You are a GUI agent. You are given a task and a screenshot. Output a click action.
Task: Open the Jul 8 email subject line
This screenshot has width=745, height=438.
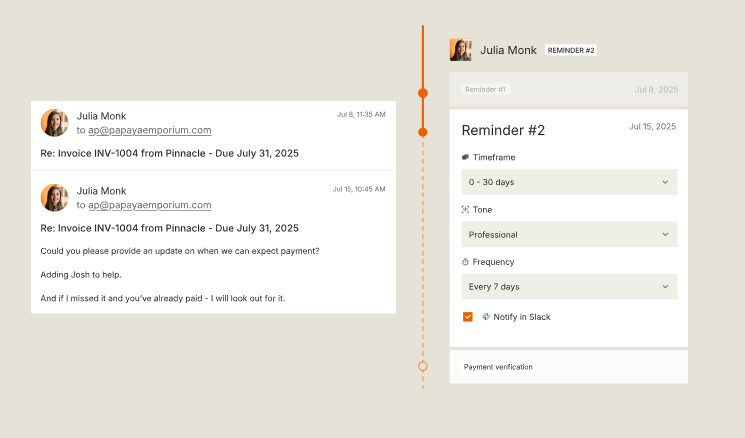coord(170,153)
